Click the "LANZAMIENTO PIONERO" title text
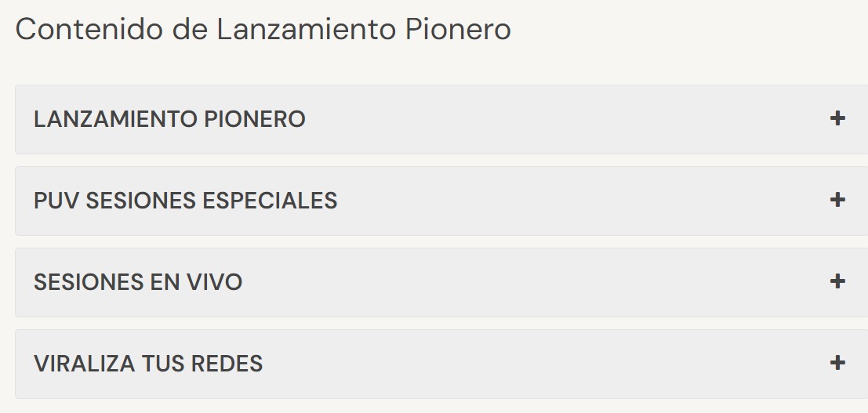Screen dimensions: 868x413 click(x=169, y=120)
